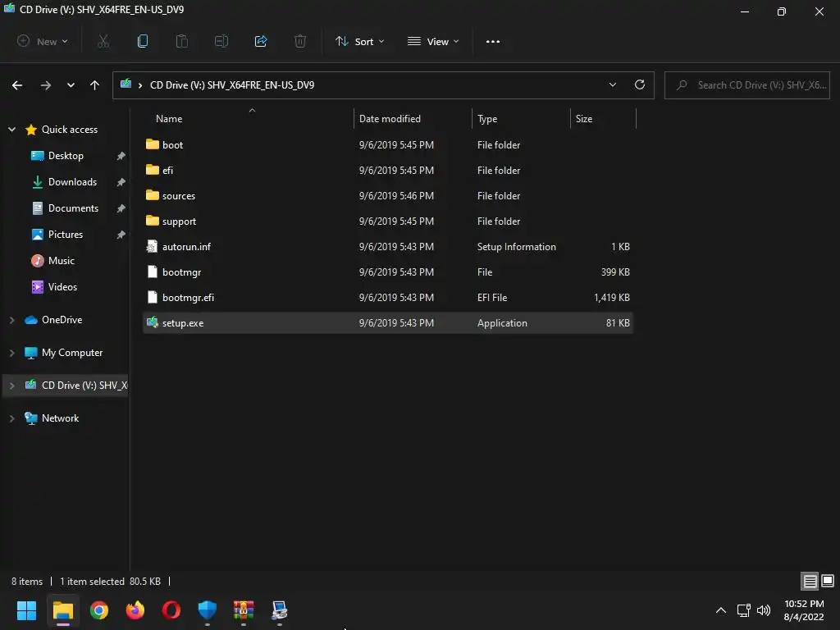Select the support folder row
This screenshot has height=630, width=840.
[388, 221]
